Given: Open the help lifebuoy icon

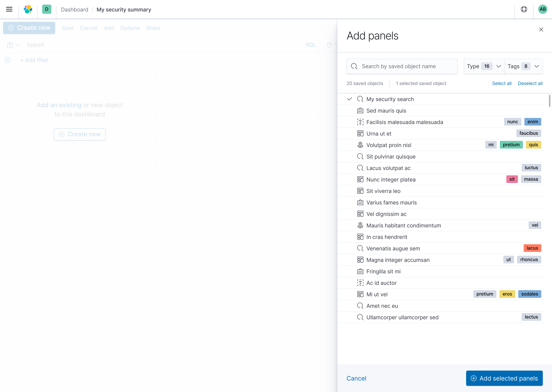Looking at the screenshot, I should (524, 9).
